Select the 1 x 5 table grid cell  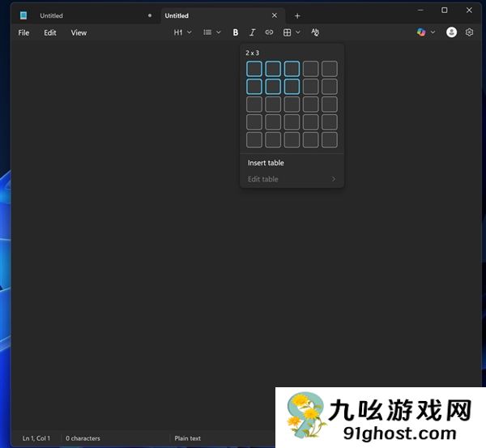click(x=330, y=69)
